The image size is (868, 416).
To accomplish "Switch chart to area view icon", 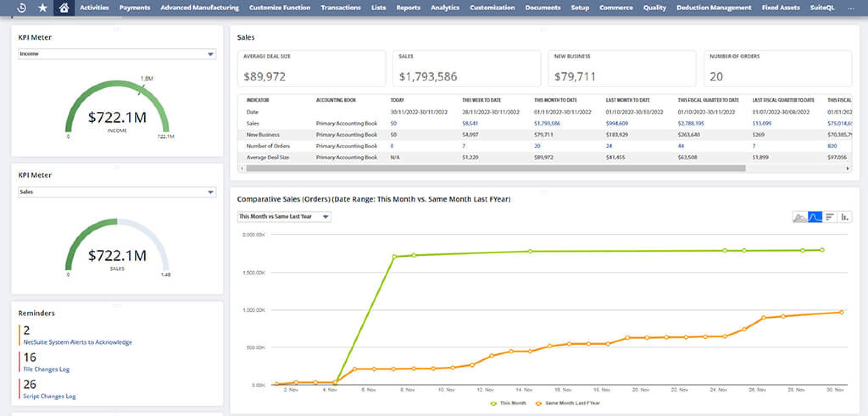I will (800, 217).
